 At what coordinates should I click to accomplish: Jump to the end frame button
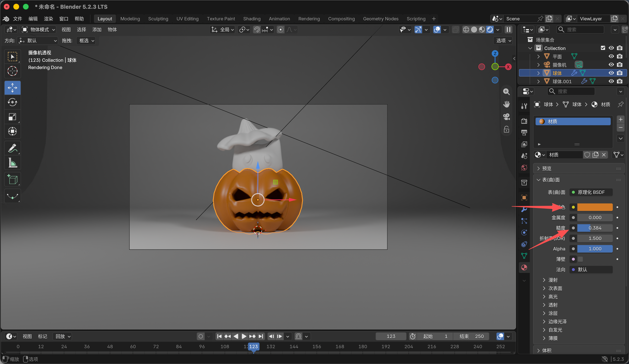(261, 336)
